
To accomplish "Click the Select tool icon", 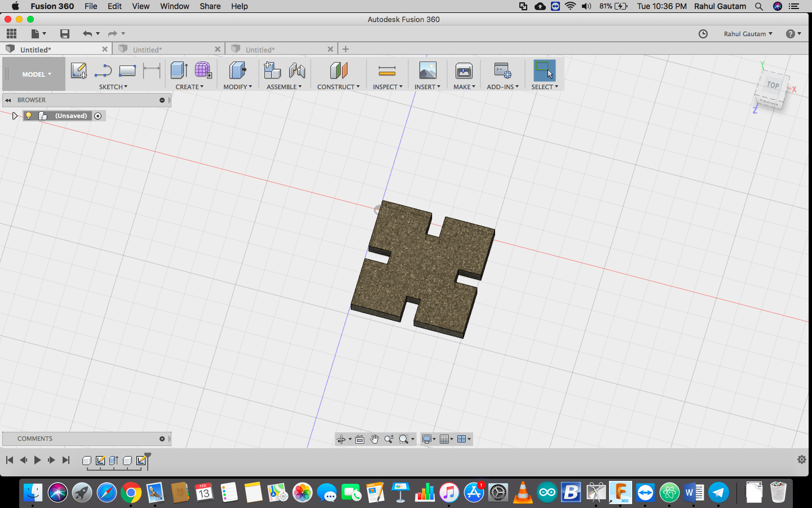I will tap(545, 71).
